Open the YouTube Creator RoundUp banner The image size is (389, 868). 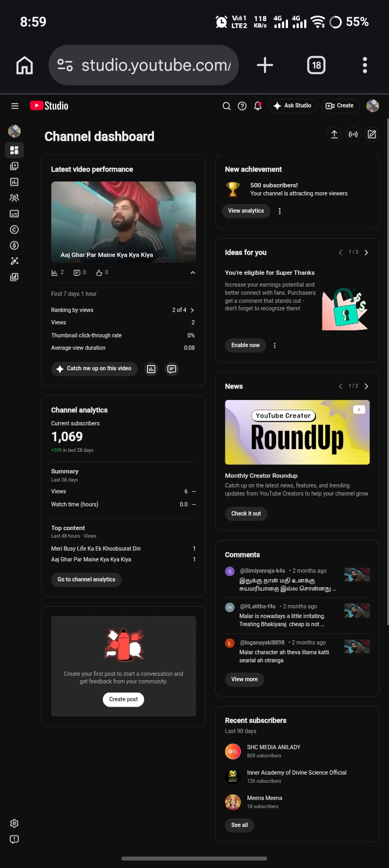pyautogui.click(x=297, y=432)
